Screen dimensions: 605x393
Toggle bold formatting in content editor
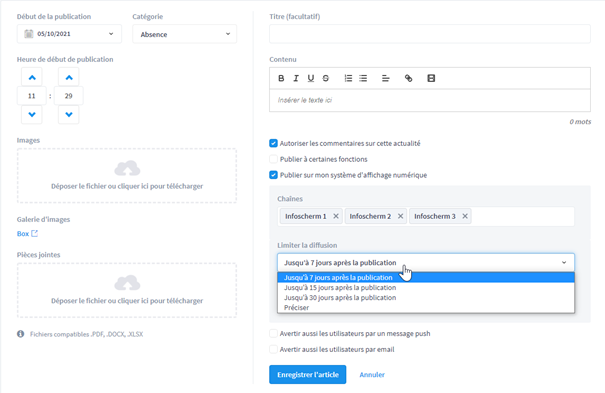[281, 78]
